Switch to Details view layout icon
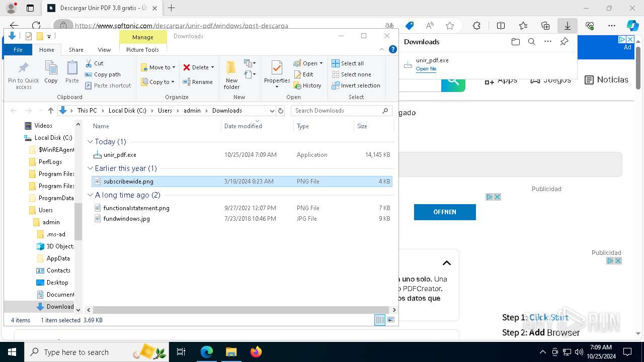The image size is (644, 362). pyautogui.click(x=380, y=320)
